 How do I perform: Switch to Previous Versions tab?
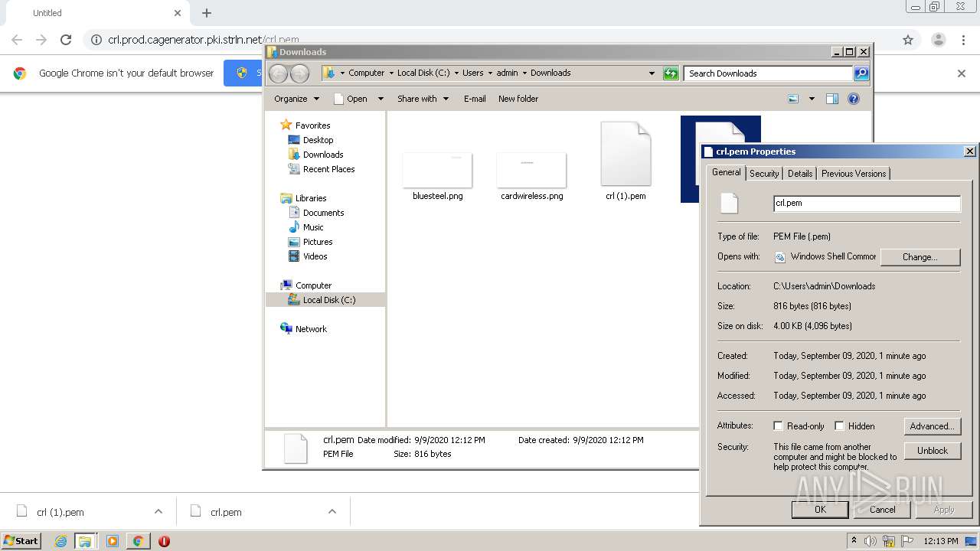(854, 174)
